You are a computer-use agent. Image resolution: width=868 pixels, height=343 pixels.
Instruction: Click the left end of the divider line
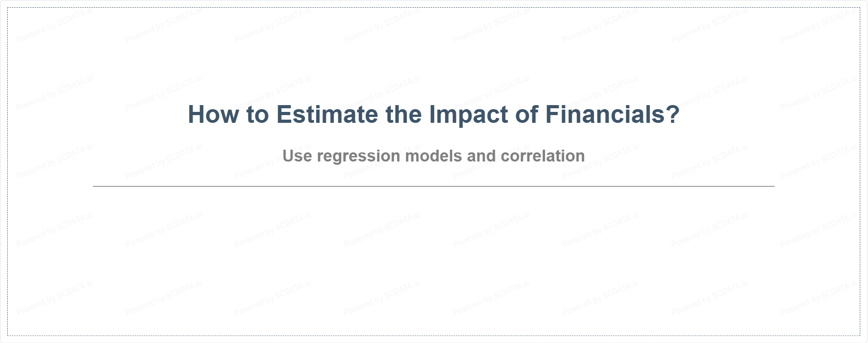[94, 186]
